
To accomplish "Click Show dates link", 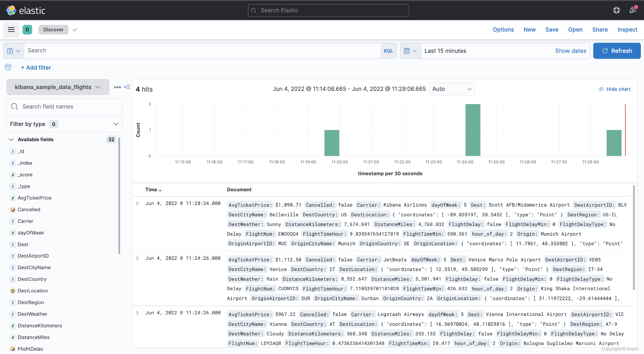I will point(571,51).
